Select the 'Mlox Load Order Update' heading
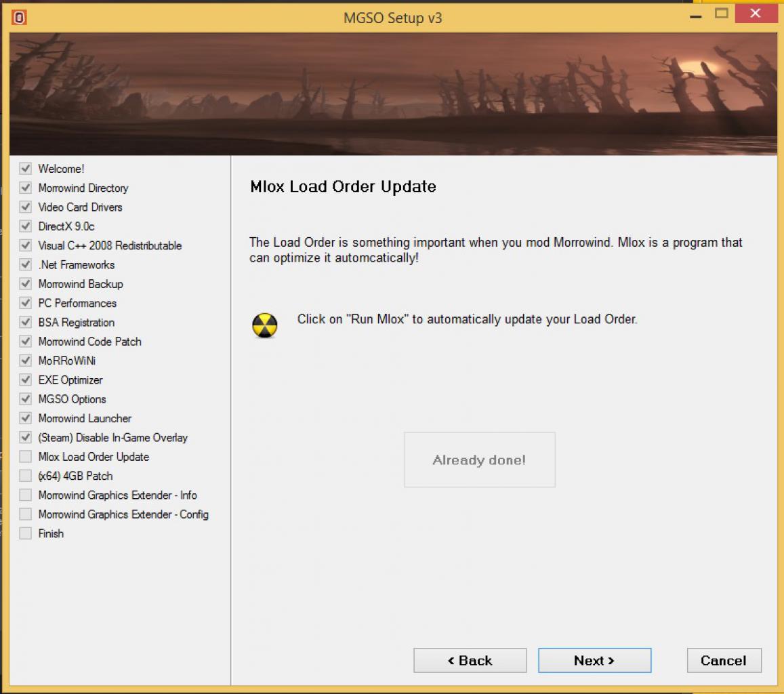The width and height of the screenshot is (784, 694). point(343,186)
